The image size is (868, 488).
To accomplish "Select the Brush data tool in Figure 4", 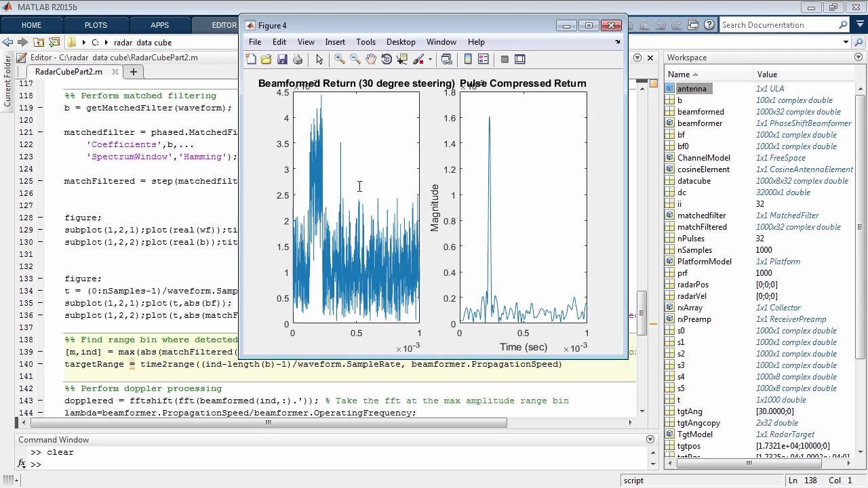I will tap(418, 60).
